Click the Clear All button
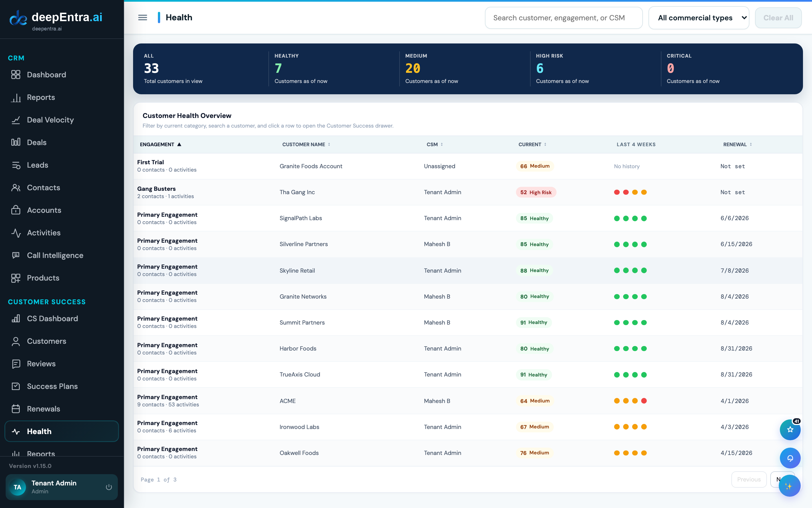 778,18
